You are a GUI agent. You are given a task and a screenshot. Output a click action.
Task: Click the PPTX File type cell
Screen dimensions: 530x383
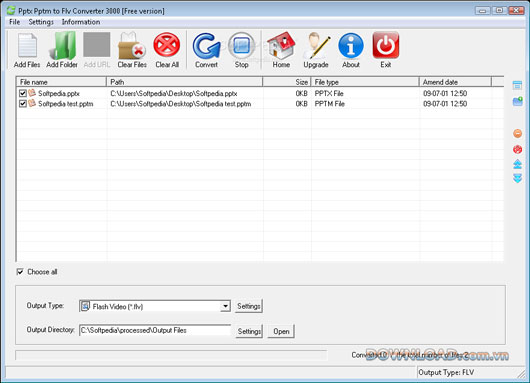coord(329,93)
